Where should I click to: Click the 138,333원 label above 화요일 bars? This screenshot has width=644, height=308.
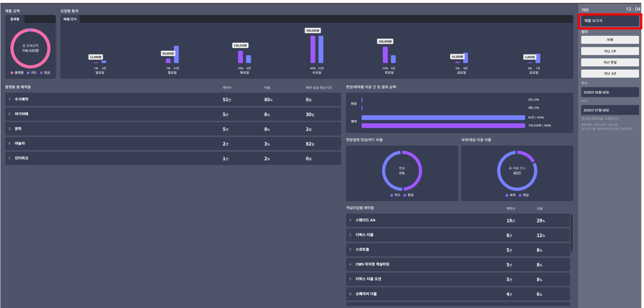point(240,45)
